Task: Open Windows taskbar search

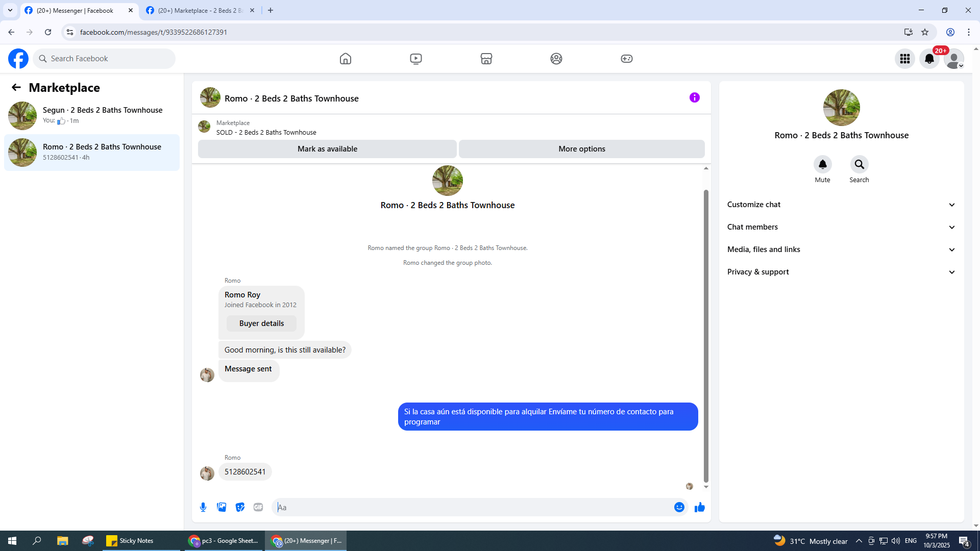Action: point(37,541)
